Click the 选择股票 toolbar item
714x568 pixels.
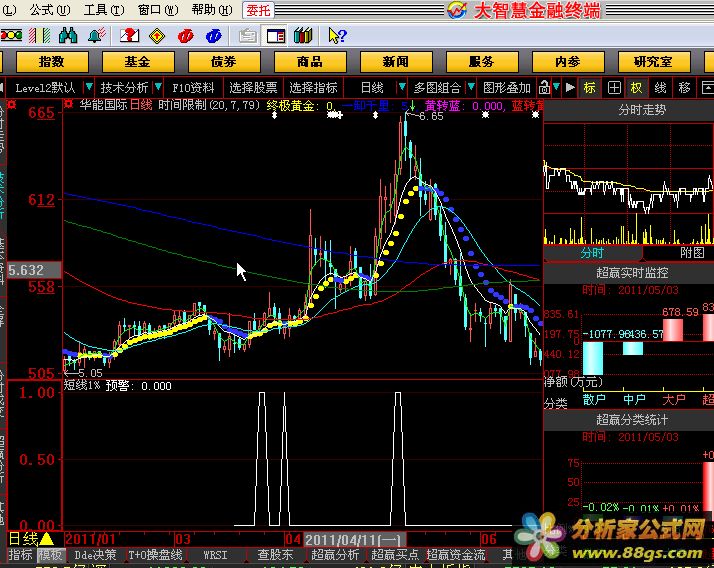click(x=253, y=87)
